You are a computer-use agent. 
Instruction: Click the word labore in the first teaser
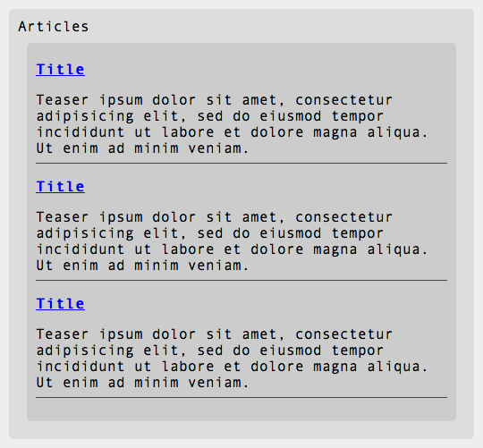[x=188, y=132]
